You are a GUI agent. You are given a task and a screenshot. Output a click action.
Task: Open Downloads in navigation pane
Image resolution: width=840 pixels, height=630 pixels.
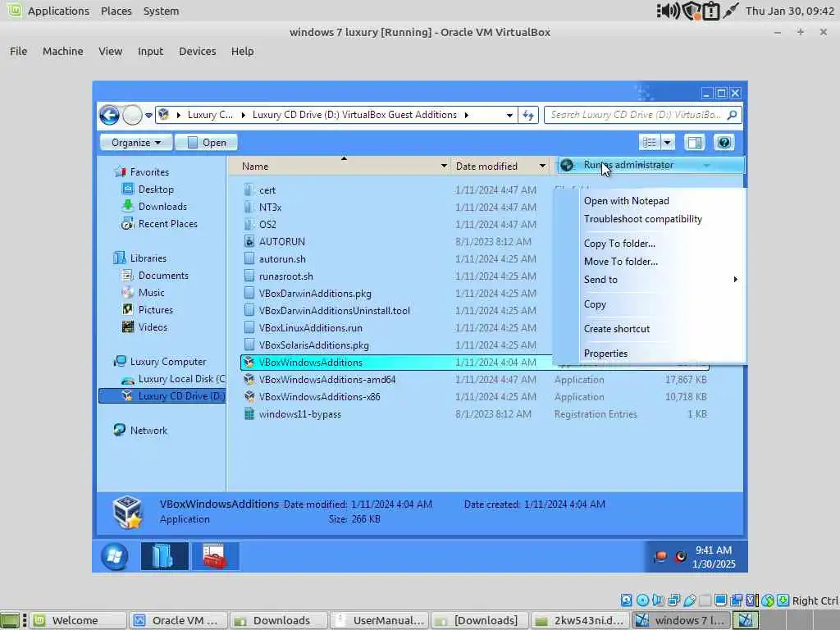click(x=162, y=206)
